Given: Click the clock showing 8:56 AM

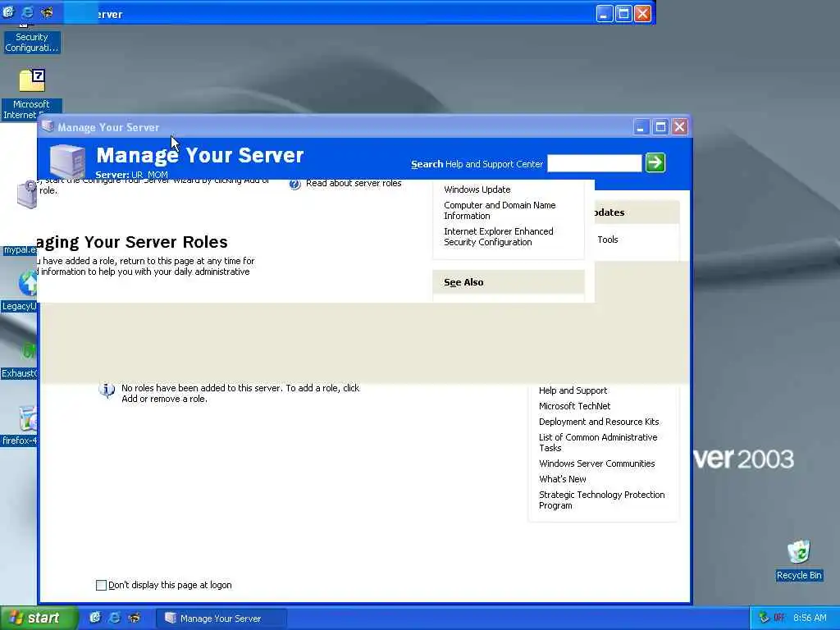Looking at the screenshot, I should pos(810,619).
